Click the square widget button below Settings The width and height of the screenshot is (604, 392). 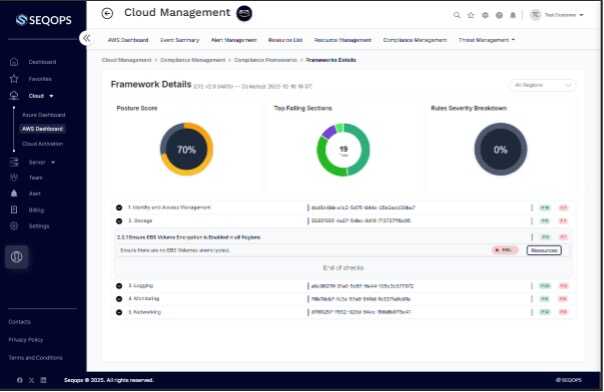click(x=17, y=256)
